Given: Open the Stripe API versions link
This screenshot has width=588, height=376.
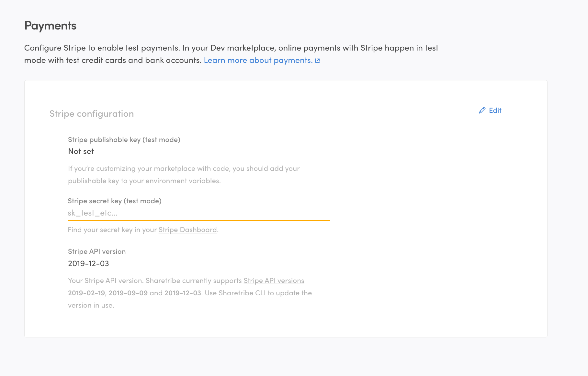Looking at the screenshot, I should tap(274, 280).
